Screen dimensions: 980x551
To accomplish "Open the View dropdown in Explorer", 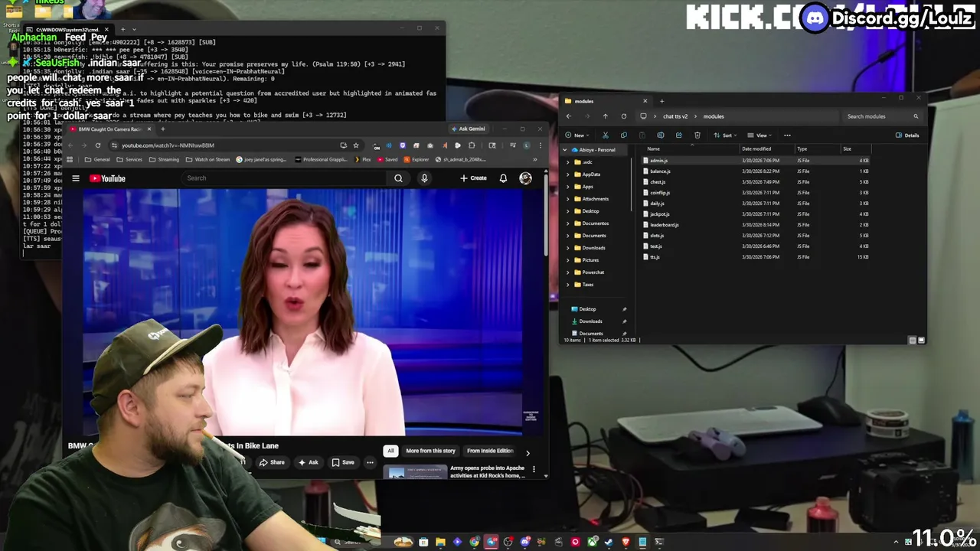I will pos(761,135).
